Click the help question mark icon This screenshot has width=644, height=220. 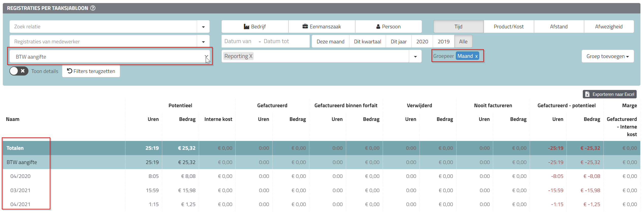(93, 8)
